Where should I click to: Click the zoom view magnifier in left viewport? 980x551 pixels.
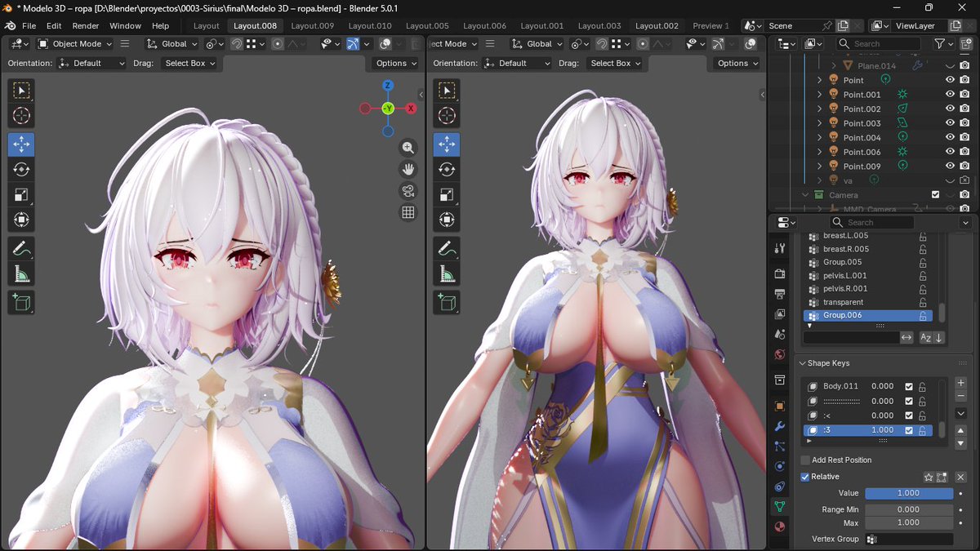click(x=408, y=148)
